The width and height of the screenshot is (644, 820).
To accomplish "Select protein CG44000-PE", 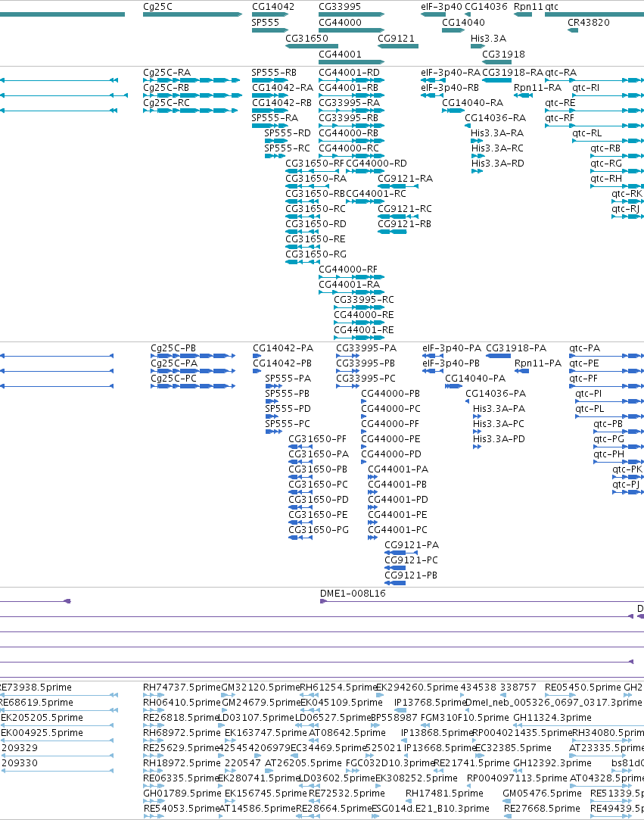I will point(391,438).
